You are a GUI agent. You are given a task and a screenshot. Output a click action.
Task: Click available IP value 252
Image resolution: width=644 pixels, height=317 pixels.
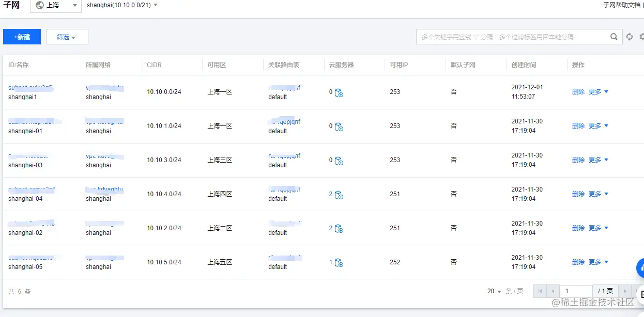pyautogui.click(x=395, y=262)
